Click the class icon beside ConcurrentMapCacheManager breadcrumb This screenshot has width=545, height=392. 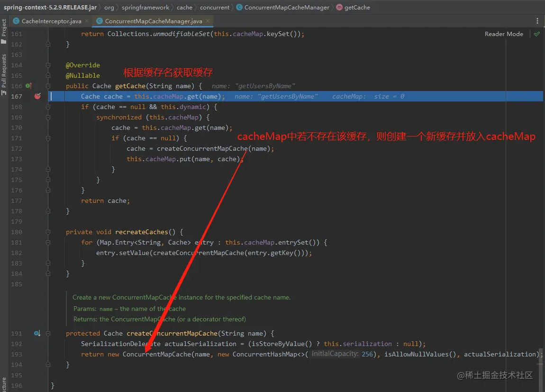coord(239,7)
